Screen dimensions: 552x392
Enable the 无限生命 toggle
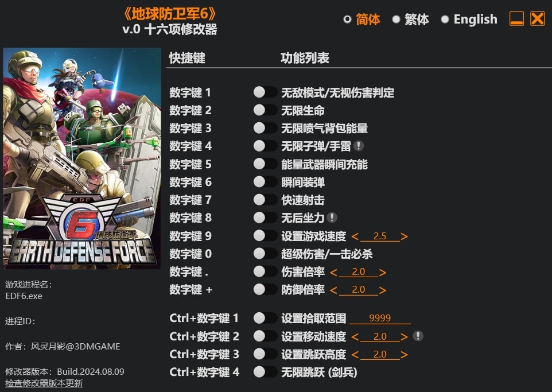tap(265, 110)
